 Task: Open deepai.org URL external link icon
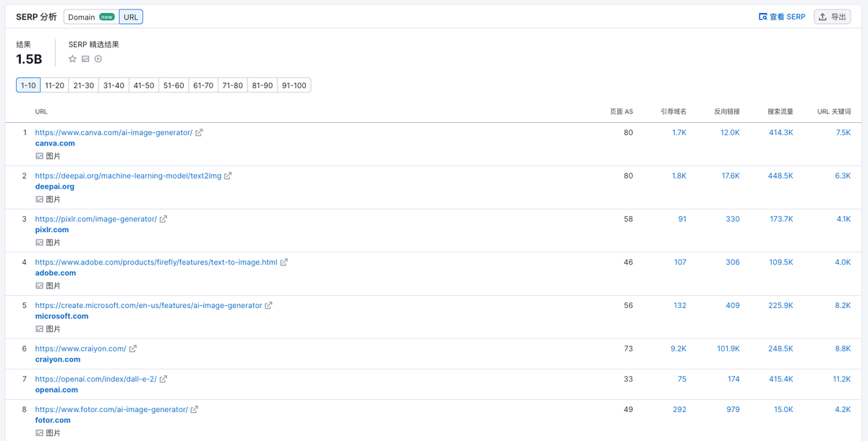[228, 176]
